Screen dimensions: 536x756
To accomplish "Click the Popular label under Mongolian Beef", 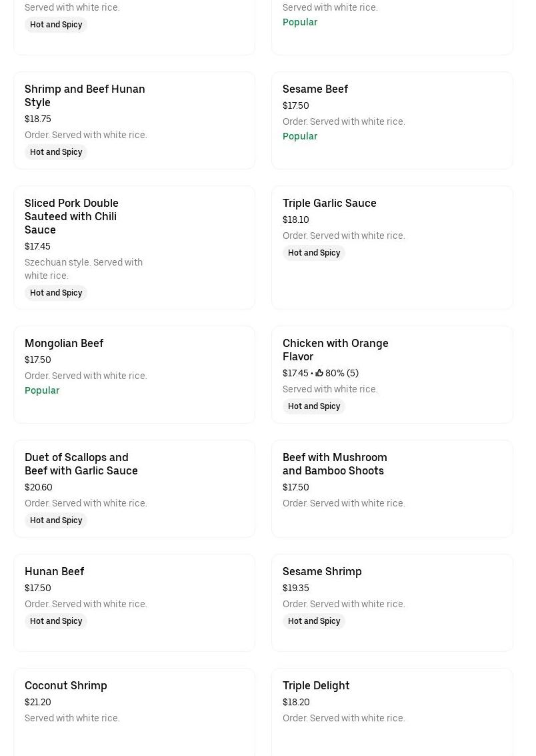I will tap(42, 390).
